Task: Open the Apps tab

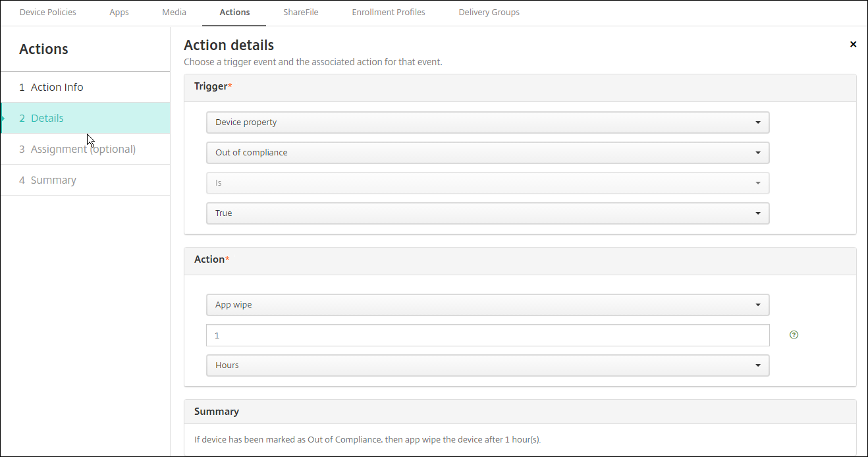Action: click(x=119, y=13)
